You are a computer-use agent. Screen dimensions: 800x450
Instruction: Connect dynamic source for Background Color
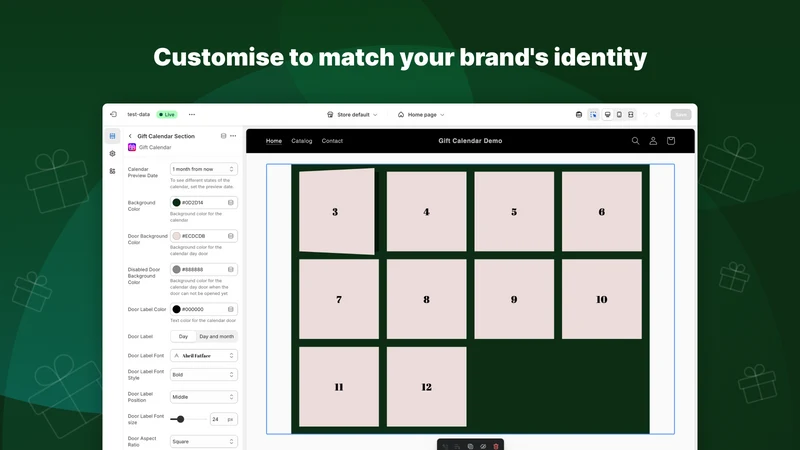coord(231,203)
